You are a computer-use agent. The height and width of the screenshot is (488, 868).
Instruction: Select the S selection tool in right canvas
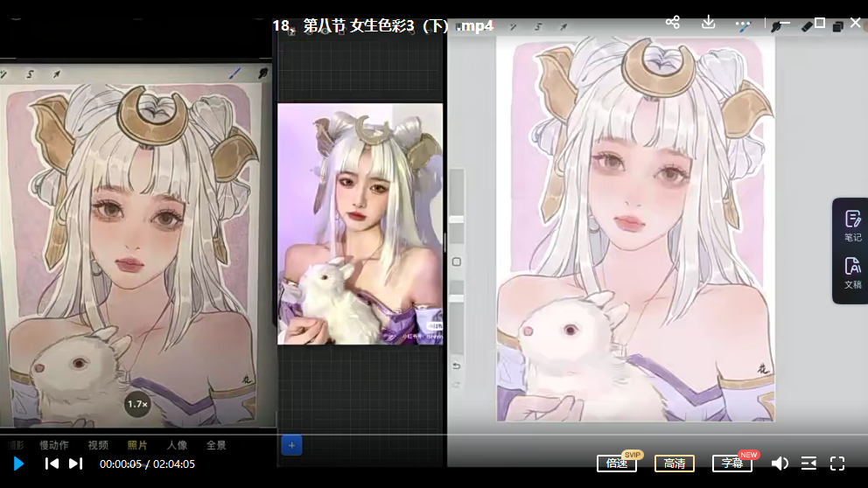pos(537,26)
